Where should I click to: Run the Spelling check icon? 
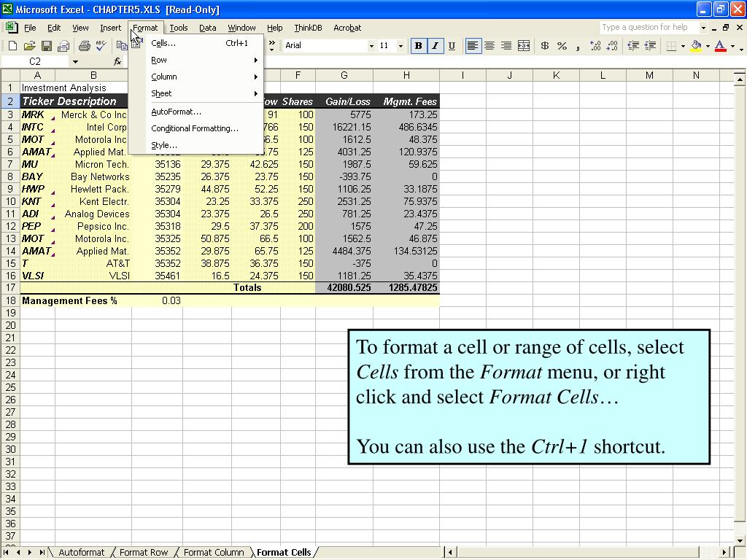pyautogui.click(x=101, y=46)
